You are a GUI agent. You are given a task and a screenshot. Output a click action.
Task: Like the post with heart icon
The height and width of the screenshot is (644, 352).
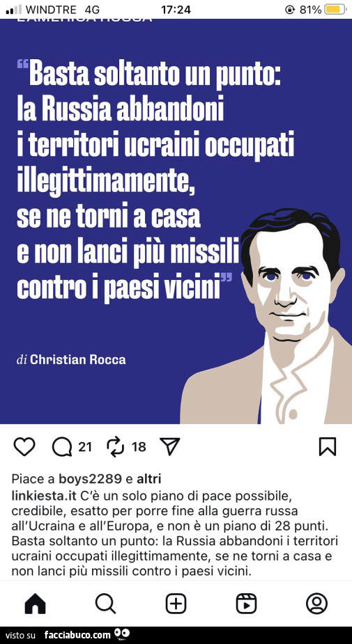[24, 447]
